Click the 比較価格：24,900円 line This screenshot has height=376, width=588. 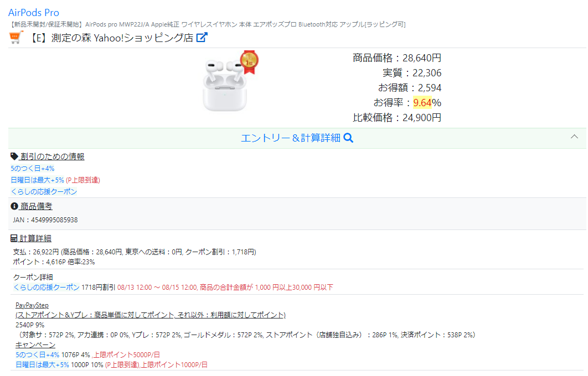[x=397, y=118]
